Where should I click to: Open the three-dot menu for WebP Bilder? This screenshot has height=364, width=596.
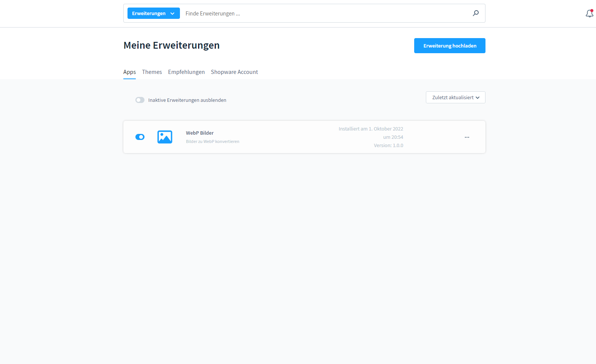pyautogui.click(x=467, y=137)
